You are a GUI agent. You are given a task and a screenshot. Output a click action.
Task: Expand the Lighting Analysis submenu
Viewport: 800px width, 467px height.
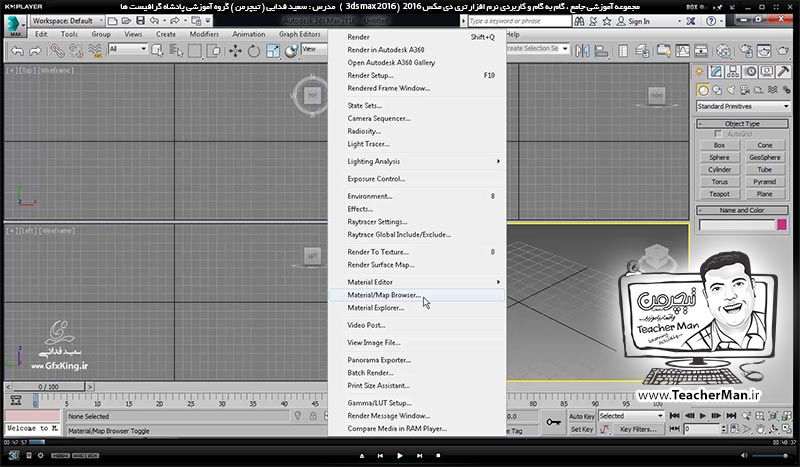point(417,161)
